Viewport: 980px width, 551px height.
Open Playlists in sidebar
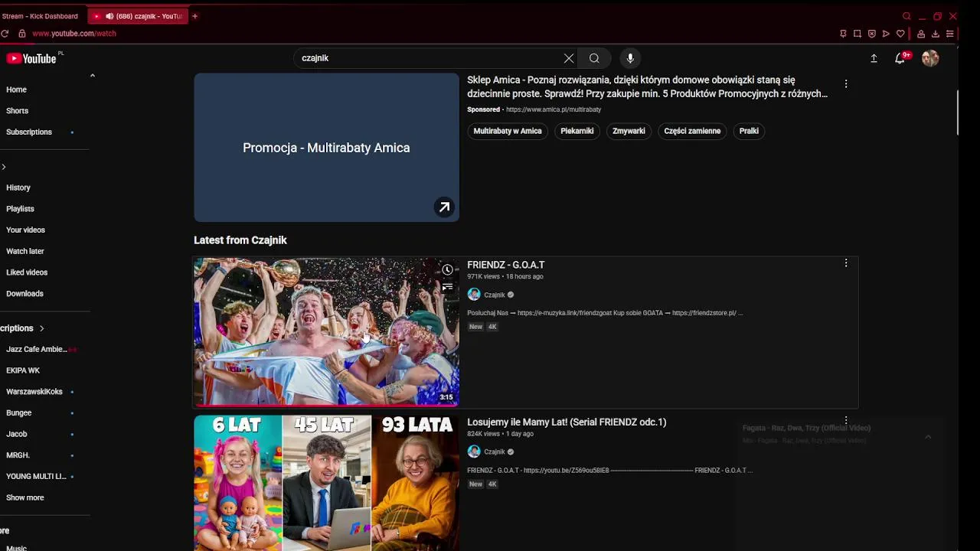(x=21, y=209)
